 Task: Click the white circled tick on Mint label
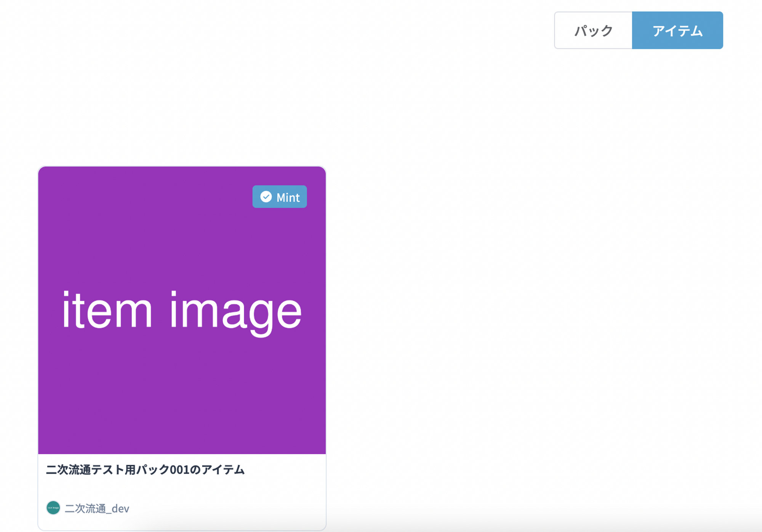click(266, 197)
